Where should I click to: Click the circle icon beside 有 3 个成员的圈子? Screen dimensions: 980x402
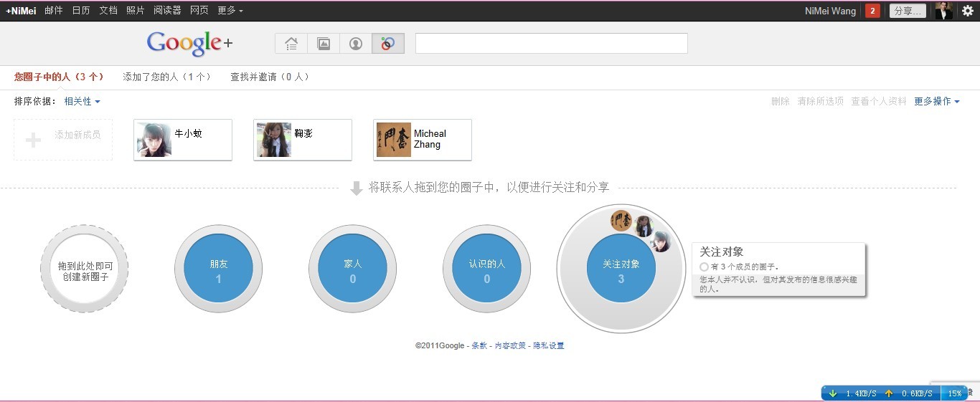[x=705, y=267]
